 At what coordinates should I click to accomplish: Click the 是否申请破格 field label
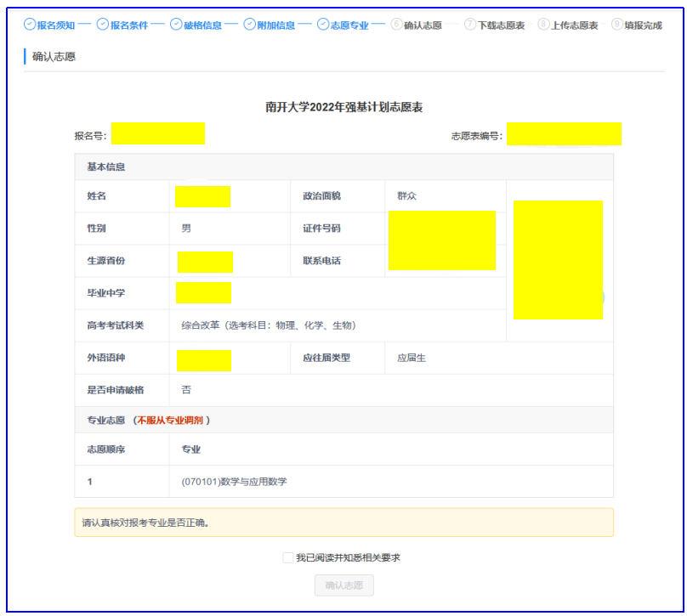click(116, 390)
